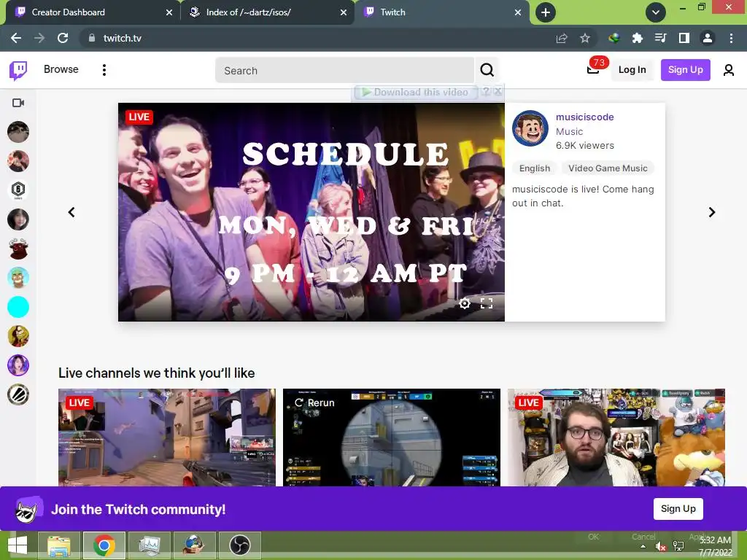The width and height of the screenshot is (747, 560).
Task: Open the user profile icon menu
Action: pyautogui.click(x=729, y=70)
